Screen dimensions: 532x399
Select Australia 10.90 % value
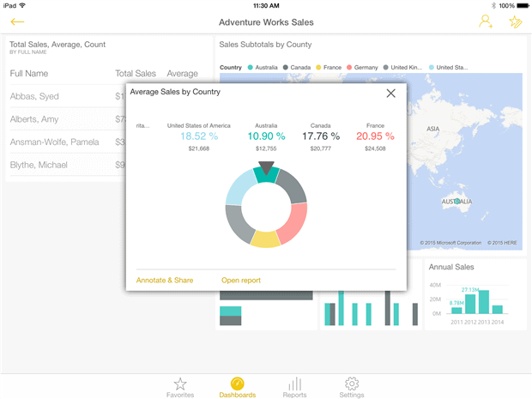[266, 136]
